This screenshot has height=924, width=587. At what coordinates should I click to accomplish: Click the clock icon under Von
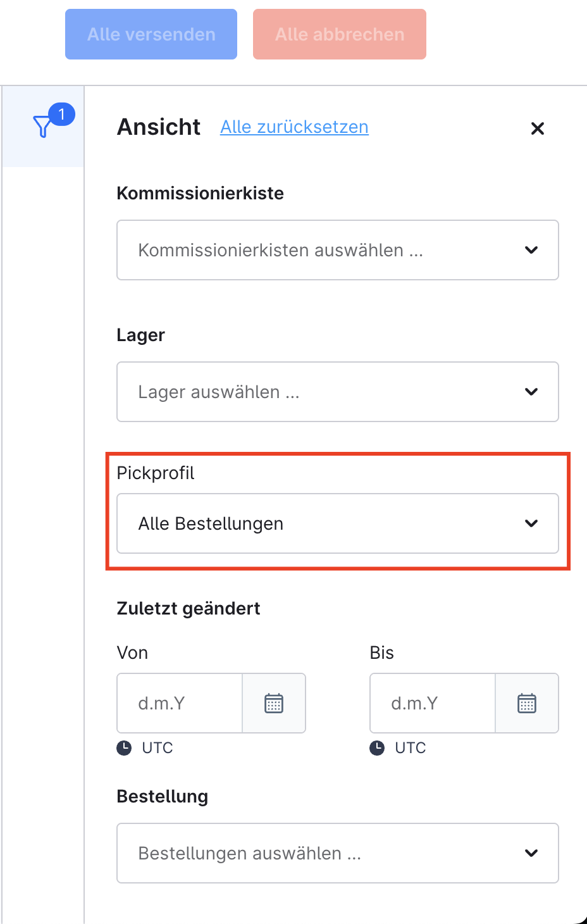pos(124,748)
